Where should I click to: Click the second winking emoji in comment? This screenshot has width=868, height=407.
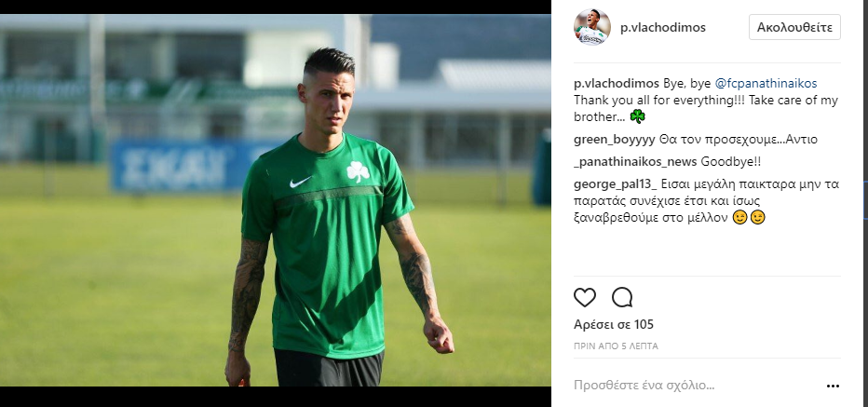tap(758, 218)
